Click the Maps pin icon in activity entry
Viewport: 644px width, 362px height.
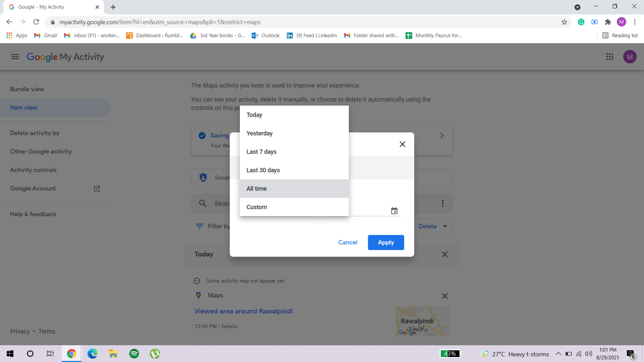click(x=198, y=295)
